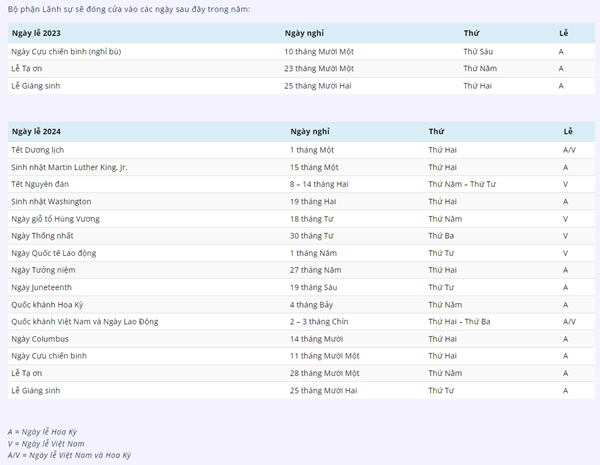This screenshot has height=465, width=600.
Task: Select 'Thứ Ba' cell in Ngày Thống nhất row
Action: pos(441,236)
